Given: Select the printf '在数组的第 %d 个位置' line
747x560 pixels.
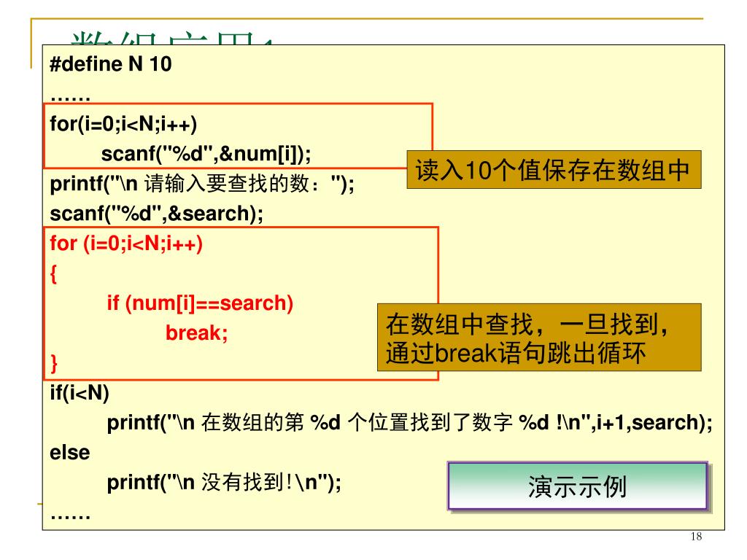Looking at the screenshot, I should click(410, 423).
